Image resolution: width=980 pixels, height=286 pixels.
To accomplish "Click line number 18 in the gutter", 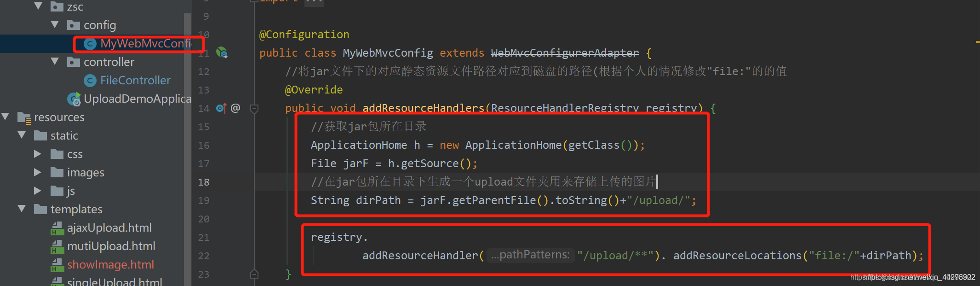I will (204, 182).
